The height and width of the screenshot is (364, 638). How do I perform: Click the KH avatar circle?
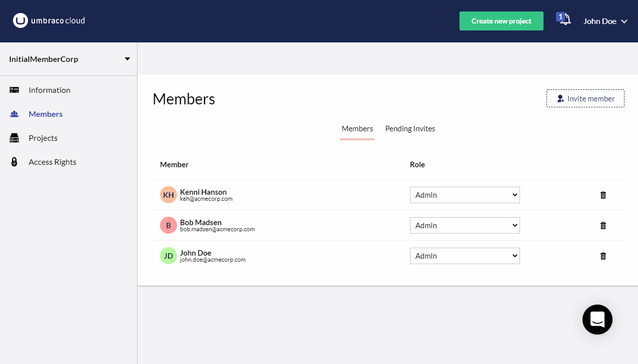(x=168, y=195)
